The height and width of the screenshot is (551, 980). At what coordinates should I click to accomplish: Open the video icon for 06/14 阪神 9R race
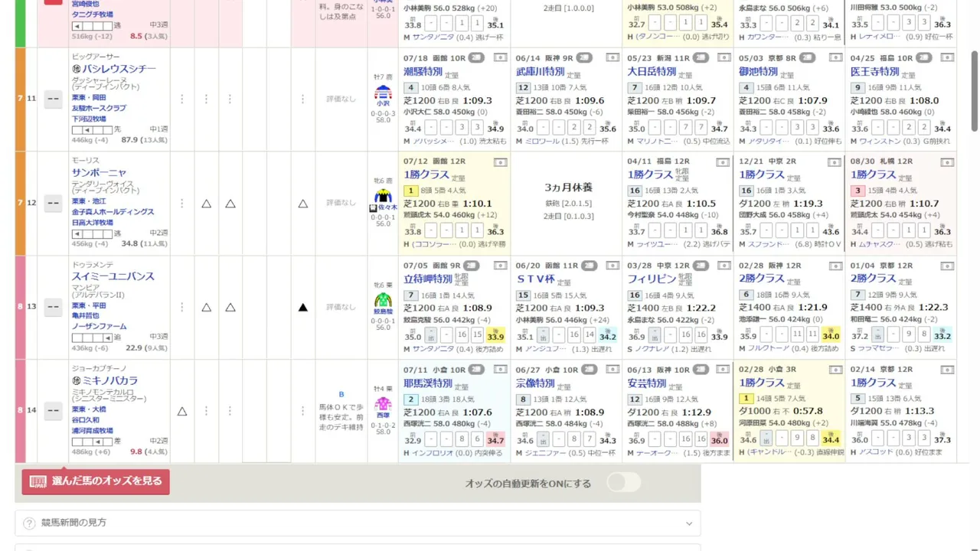coord(612,57)
